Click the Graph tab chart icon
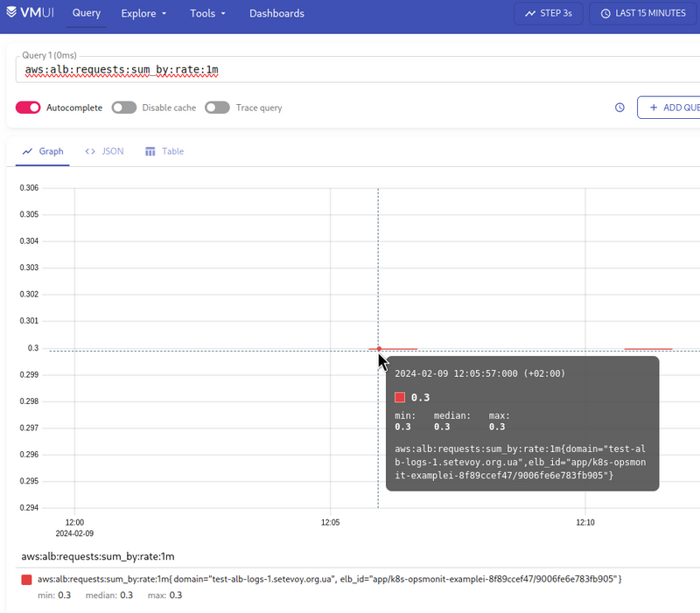This screenshot has width=700, height=613. (27, 151)
